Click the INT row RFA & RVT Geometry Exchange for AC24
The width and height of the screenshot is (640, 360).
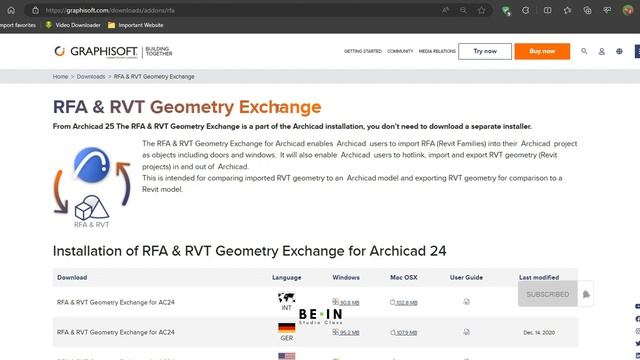coord(116,302)
